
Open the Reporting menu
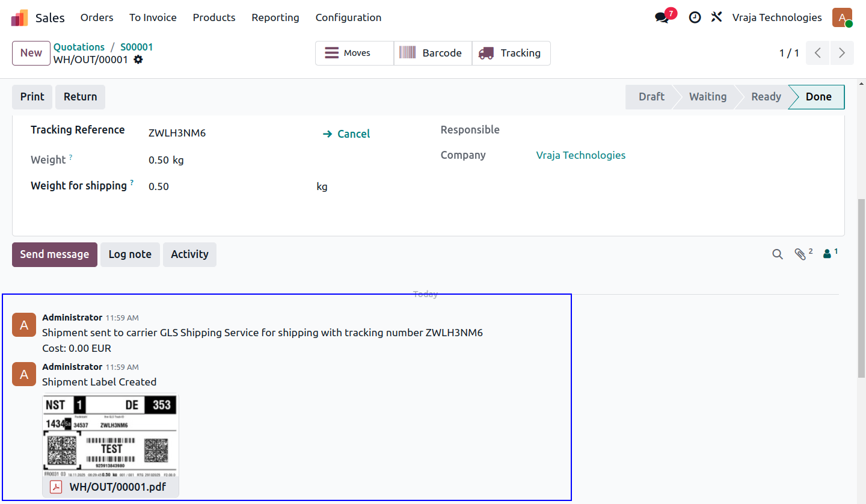(x=275, y=17)
